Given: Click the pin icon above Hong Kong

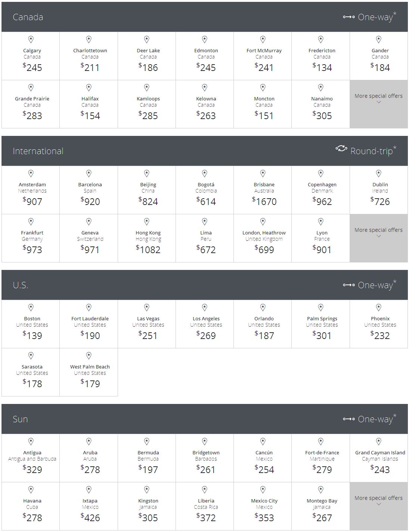Looking at the screenshot, I should [x=147, y=221].
